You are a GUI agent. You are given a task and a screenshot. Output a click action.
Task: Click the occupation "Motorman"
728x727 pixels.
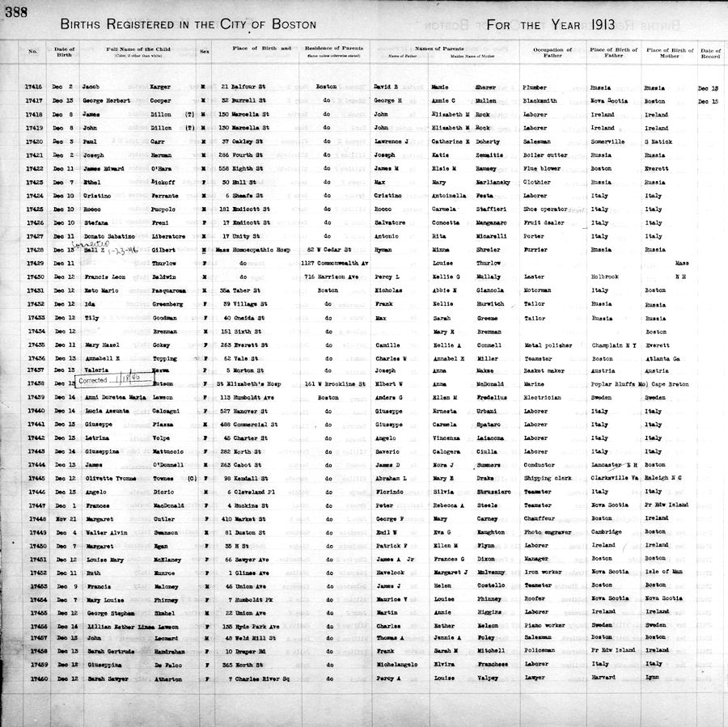pyautogui.click(x=537, y=290)
